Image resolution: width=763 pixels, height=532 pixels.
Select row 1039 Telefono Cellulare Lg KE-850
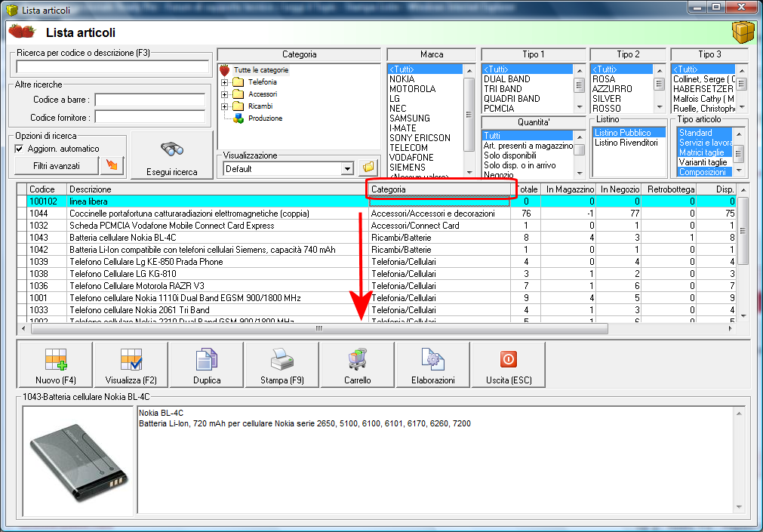tap(376, 262)
